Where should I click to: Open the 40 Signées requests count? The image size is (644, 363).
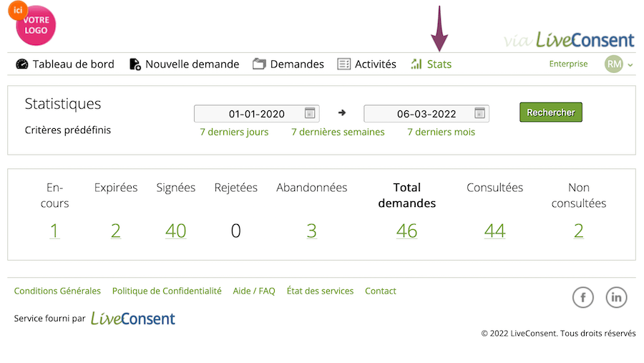pyautogui.click(x=175, y=231)
